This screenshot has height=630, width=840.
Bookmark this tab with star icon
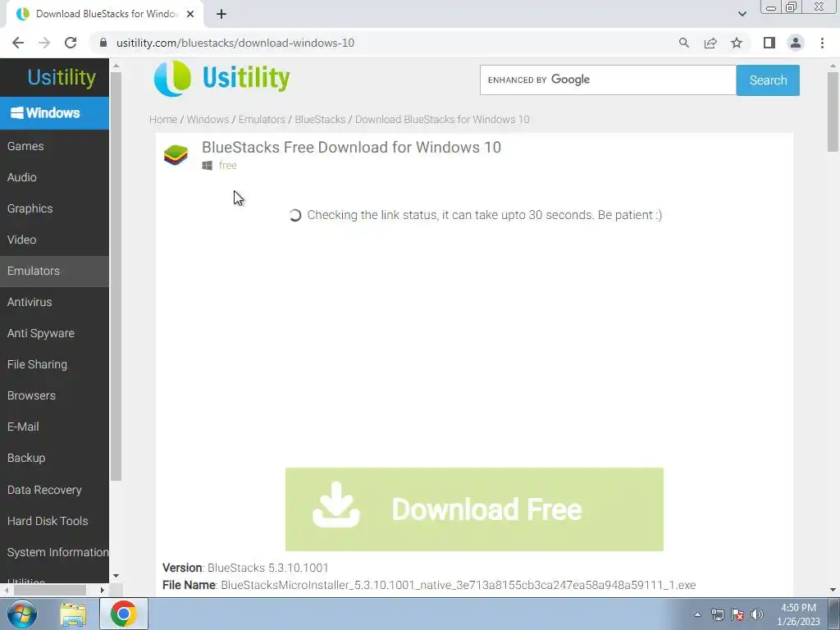[x=737, y=43]
